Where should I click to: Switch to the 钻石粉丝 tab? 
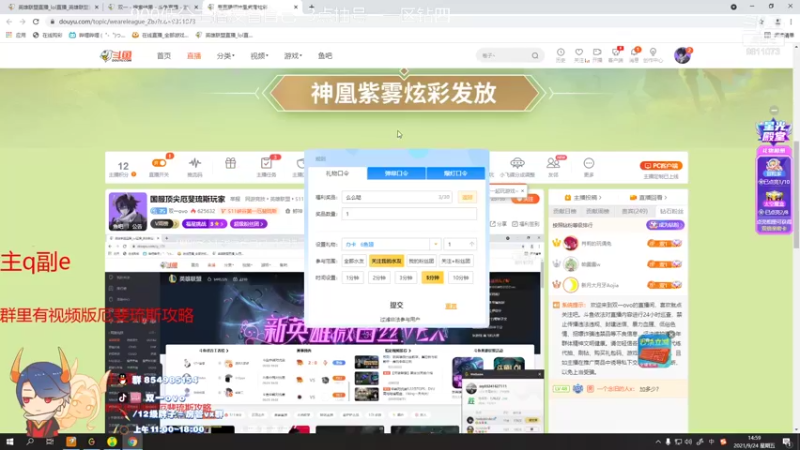(x=671, y=211)
